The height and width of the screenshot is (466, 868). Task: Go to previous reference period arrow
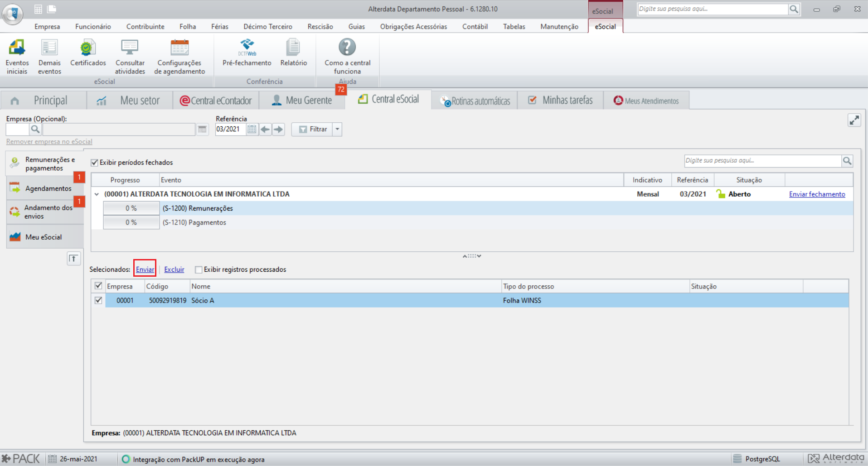tap(265, 130)
